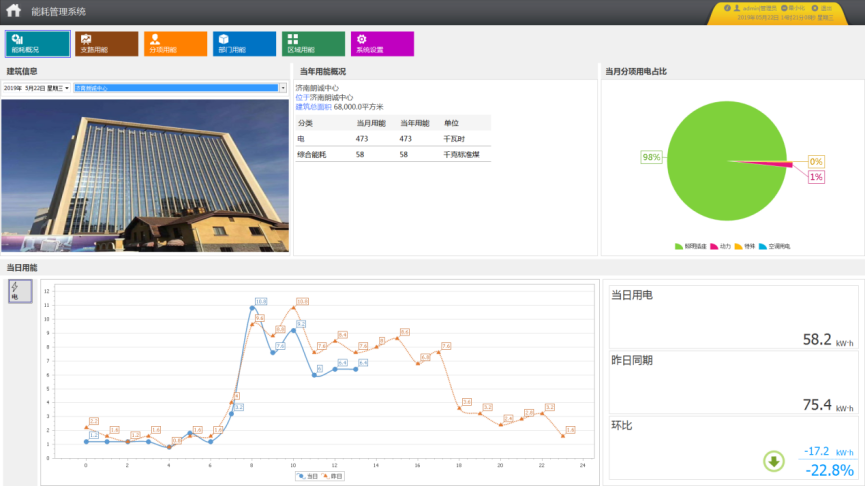The width and height of the screenshot is (865, 486).
Task: Toggle the 当日 series in chart legend
Action: pyautogui.click(x=306, y=477)
